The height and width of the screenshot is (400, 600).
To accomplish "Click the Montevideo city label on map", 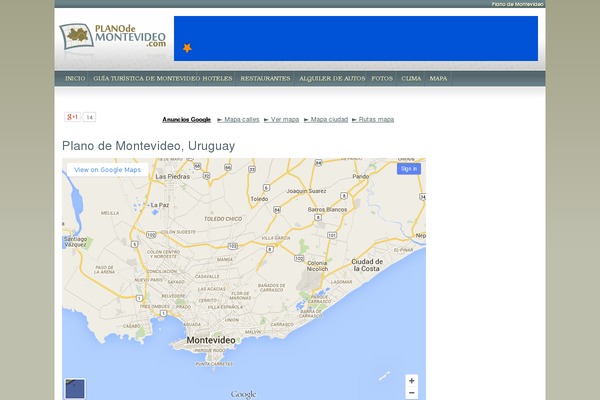I will pos(211,340).
